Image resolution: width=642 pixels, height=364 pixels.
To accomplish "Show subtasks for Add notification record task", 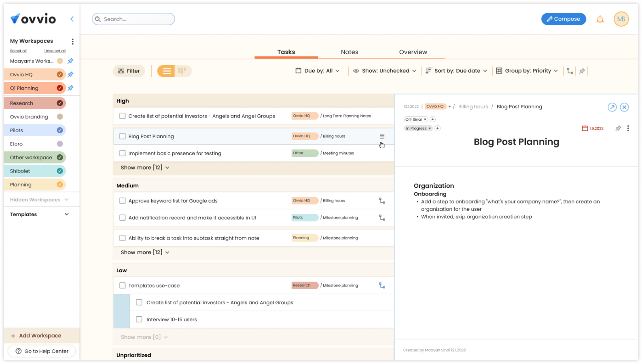I will click(382, 218).
